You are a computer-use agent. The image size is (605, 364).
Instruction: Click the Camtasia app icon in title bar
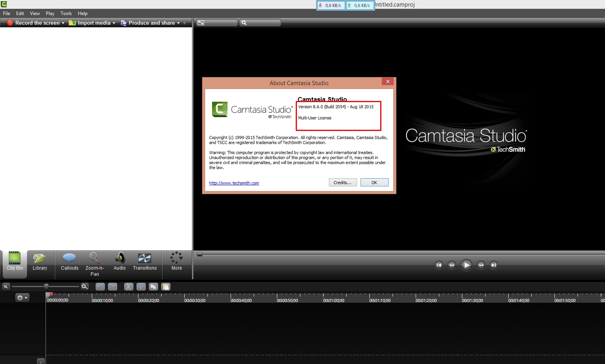pyautogui.click(x=4, y=4)
